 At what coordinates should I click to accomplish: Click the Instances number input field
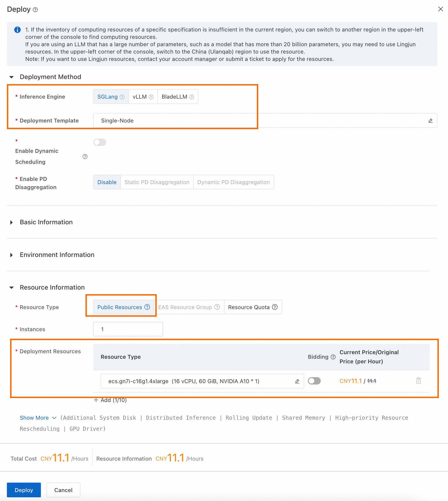coord(128,329)
